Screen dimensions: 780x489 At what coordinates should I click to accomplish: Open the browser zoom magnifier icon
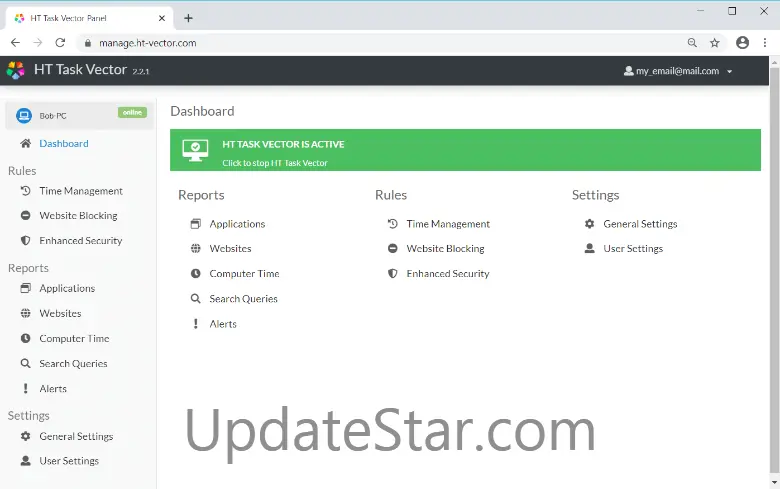(692, 43)
